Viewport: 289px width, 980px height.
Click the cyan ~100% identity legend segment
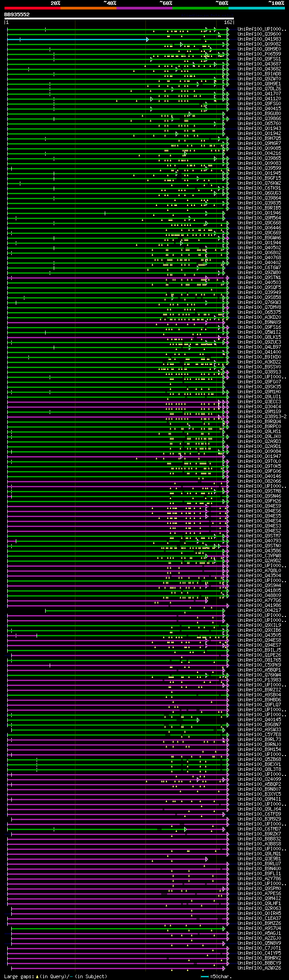click(256, 8)
